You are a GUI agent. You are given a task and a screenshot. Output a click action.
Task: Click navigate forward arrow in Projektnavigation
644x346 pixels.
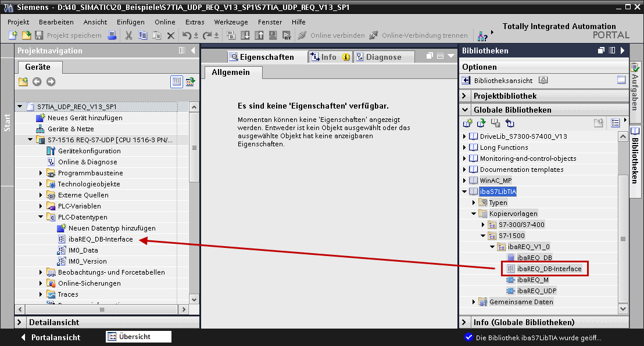pyautogui.click(x=51, y=82)
